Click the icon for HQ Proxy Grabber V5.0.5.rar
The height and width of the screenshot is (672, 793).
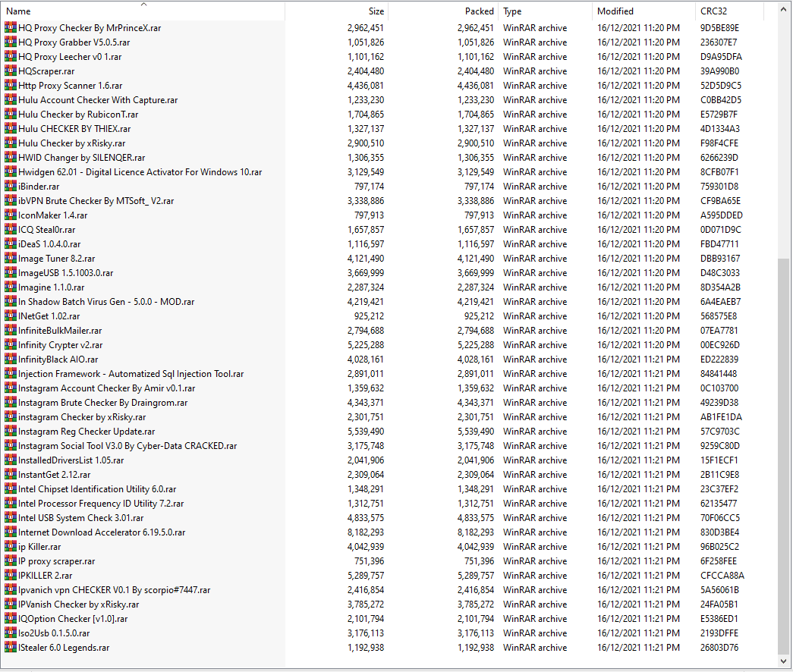(10, 42)
